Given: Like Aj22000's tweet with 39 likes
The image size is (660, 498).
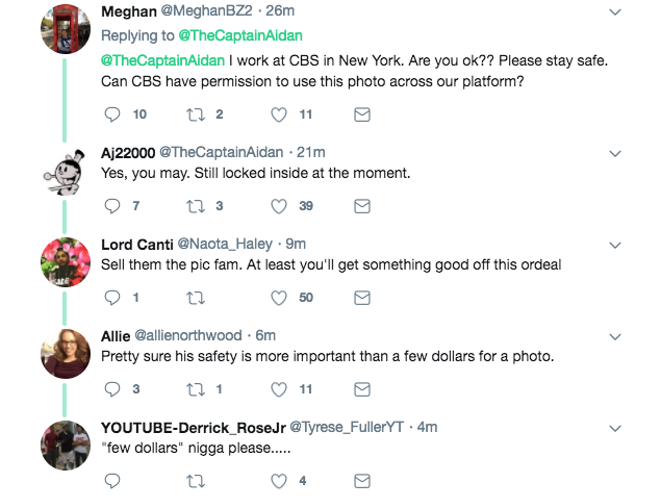Looking at the screenshot, I should [280, 206].
